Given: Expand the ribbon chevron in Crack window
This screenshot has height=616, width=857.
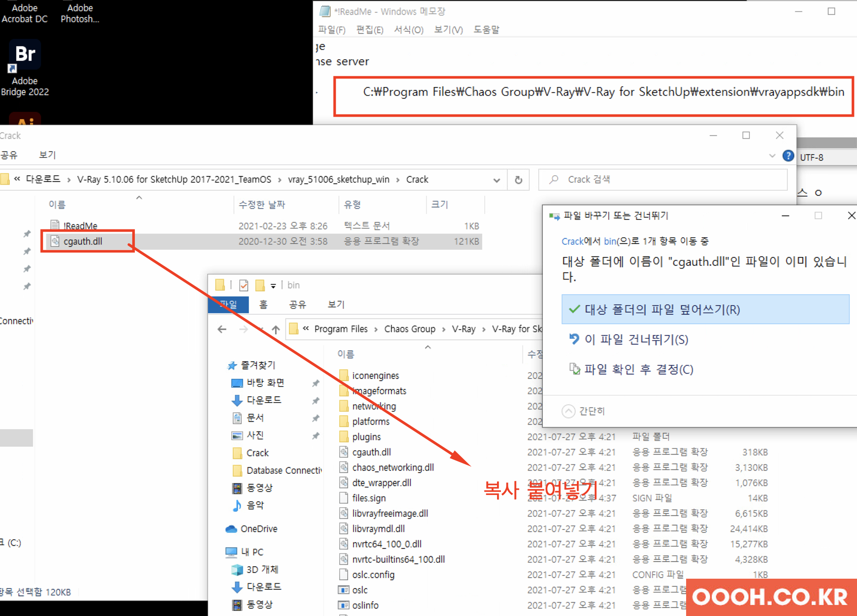Looking at the screenshot, I should click(x=772, y=156).
